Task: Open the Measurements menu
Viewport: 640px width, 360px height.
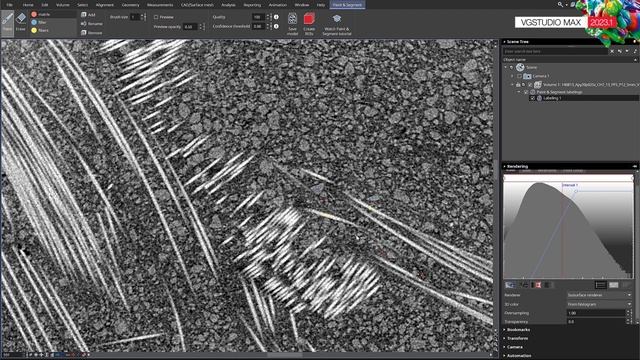Action: (160, 5)
